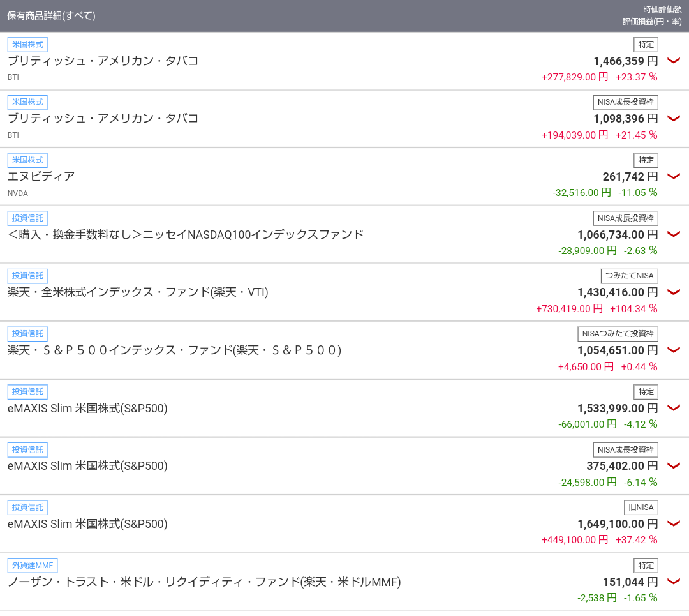Expand the ニッセイNASDAQ100 fund row chevron
This screenshot has width=689, height=616.
674,234
